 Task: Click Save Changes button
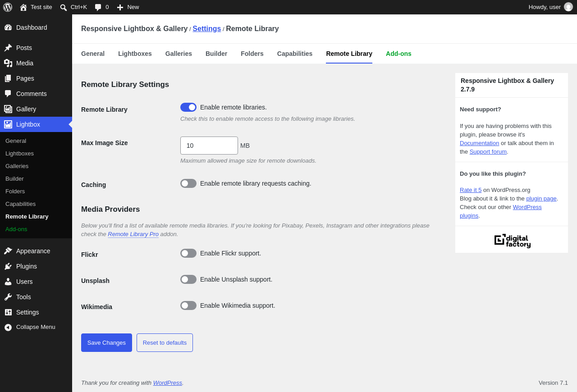pos(106,342)
